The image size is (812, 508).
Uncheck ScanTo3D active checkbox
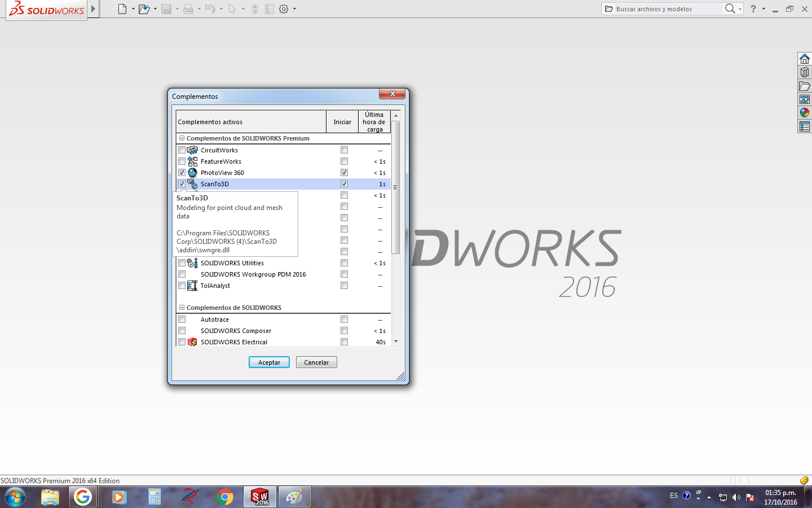tap(182, 184)
